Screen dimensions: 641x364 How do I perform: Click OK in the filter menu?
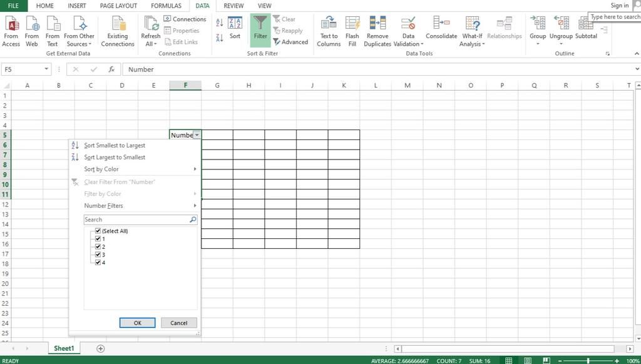click(x=137, y=323)
